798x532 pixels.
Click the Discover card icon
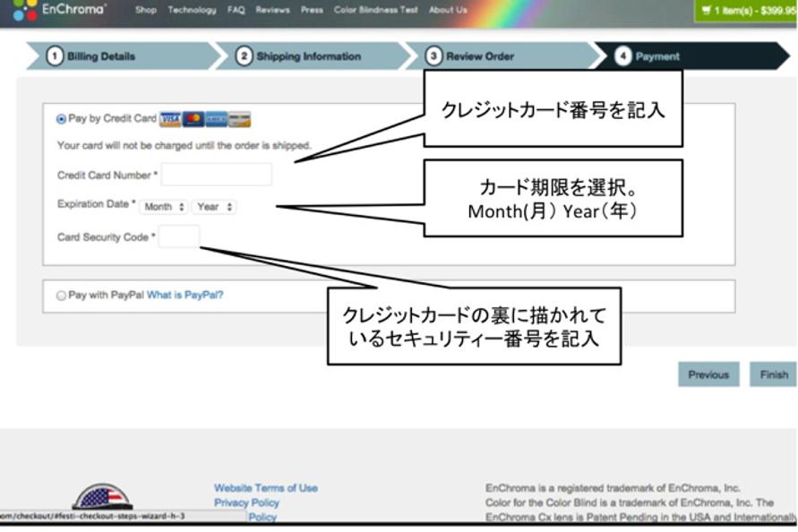(239, 119)
